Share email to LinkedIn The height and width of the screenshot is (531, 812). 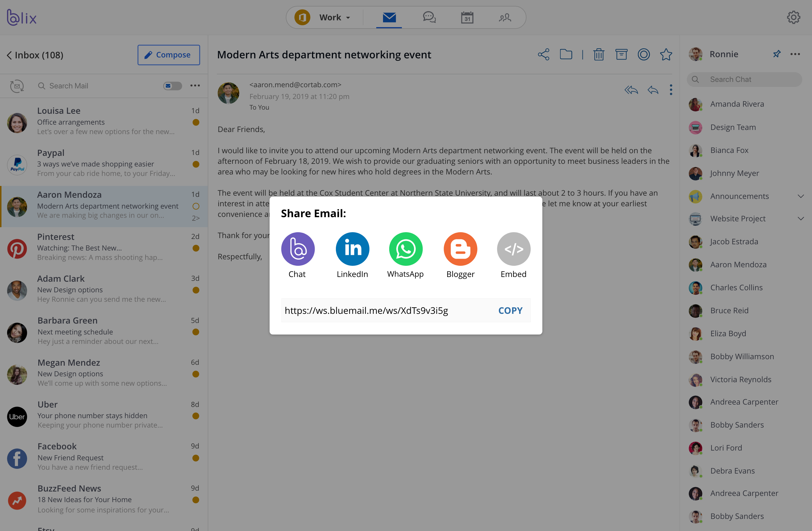point(352,249)
